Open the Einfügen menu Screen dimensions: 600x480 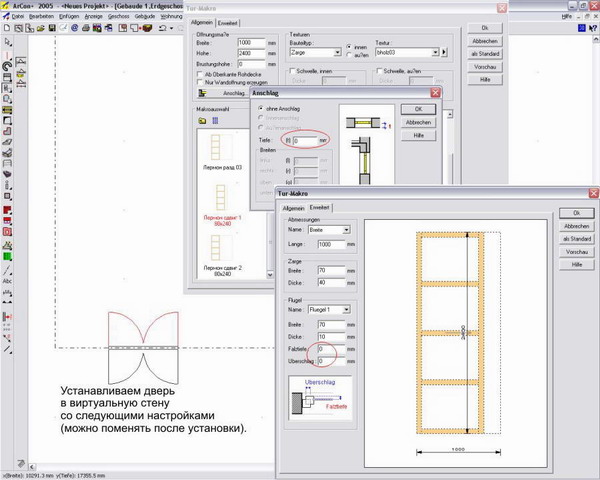click(x=68, y=16)
